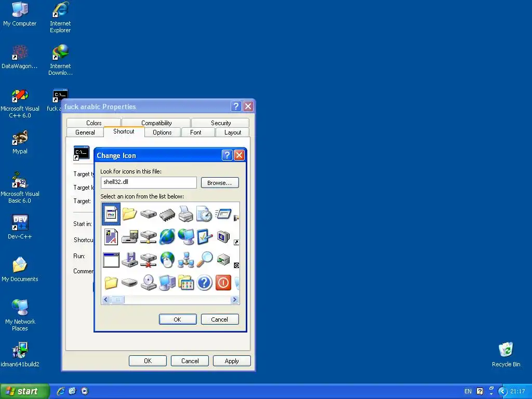This screenshot has width=532, height=399.
Task: Select the Dev-C++ desktop icon
Action: [20, 228]
